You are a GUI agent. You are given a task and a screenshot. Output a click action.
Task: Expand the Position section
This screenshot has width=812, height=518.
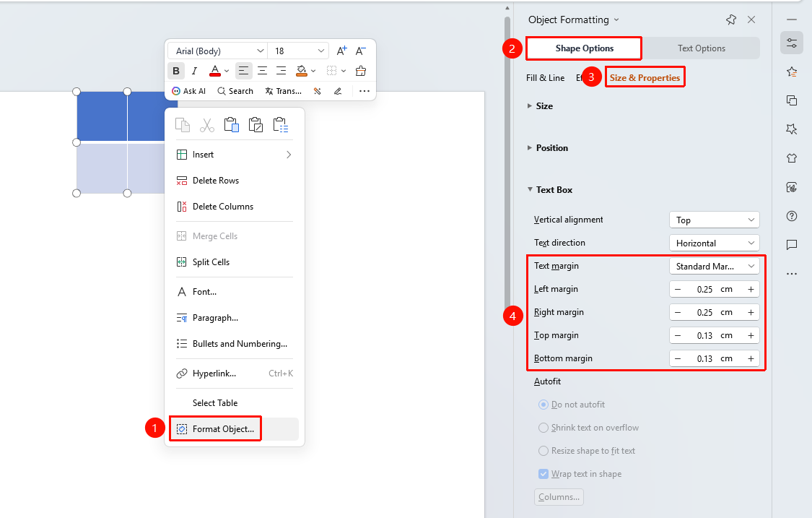547,148
